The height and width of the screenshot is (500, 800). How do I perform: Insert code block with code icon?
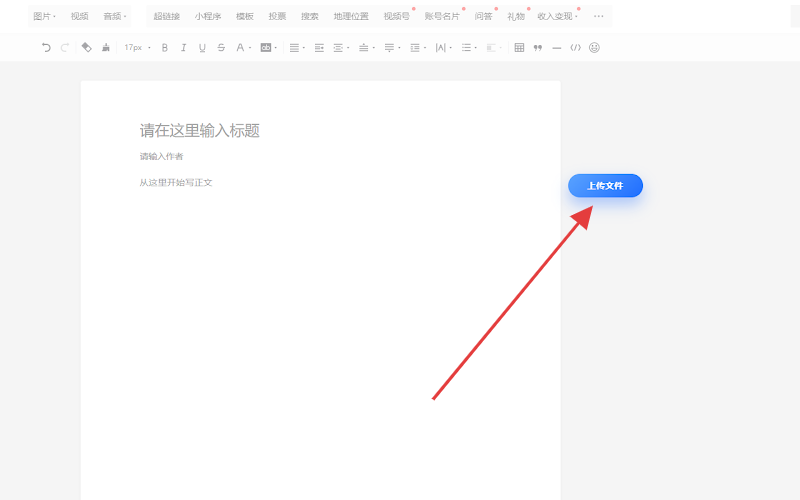575,47
